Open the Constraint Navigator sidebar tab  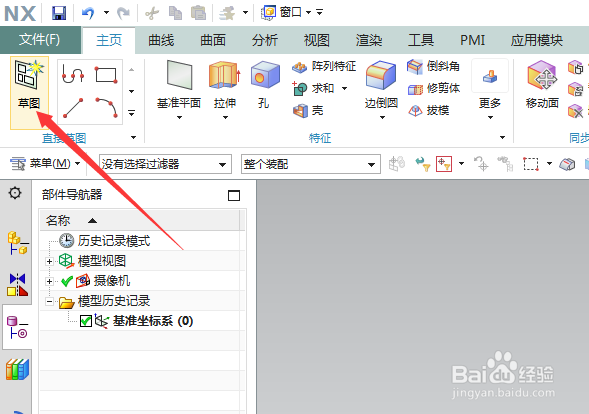(x=17, y=284)
